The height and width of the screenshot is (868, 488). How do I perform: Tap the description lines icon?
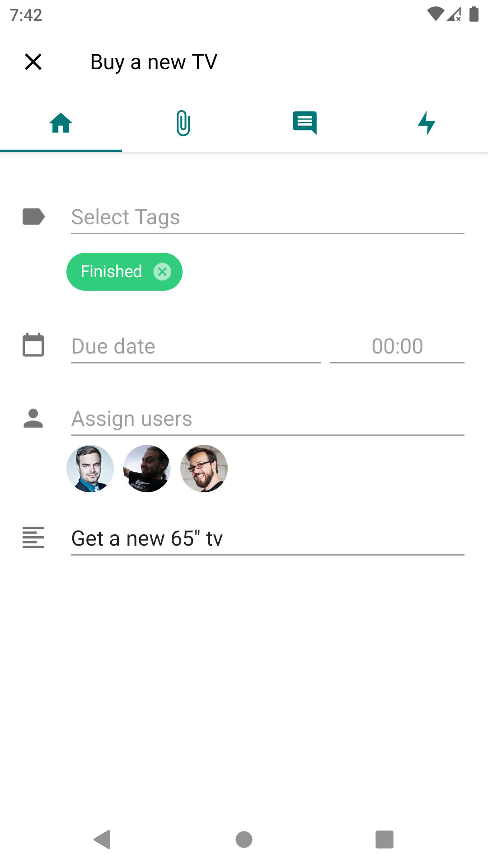click(33, 538)
